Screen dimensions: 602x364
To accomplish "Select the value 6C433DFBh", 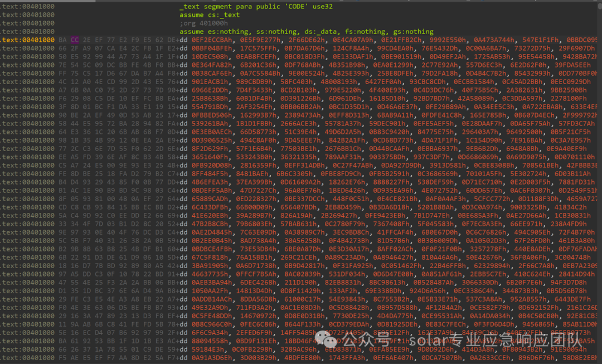I will (210, 208).
